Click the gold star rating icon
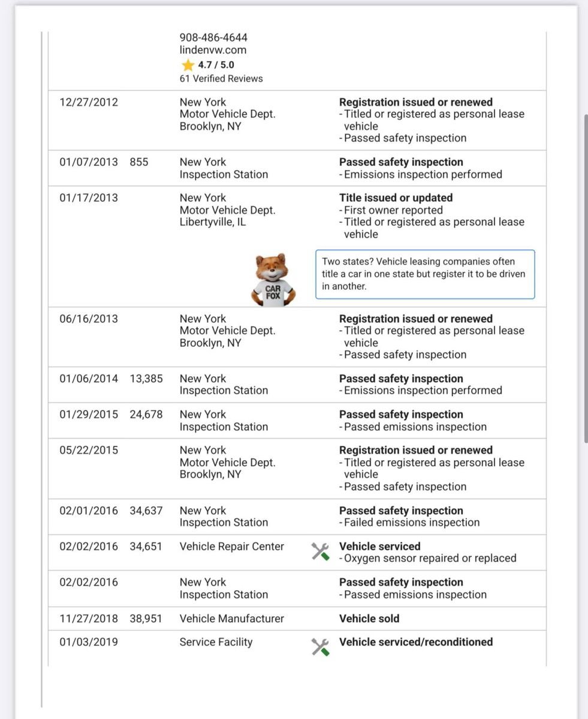The height and width of the screenshot is (719, 588). pos(188,65)
